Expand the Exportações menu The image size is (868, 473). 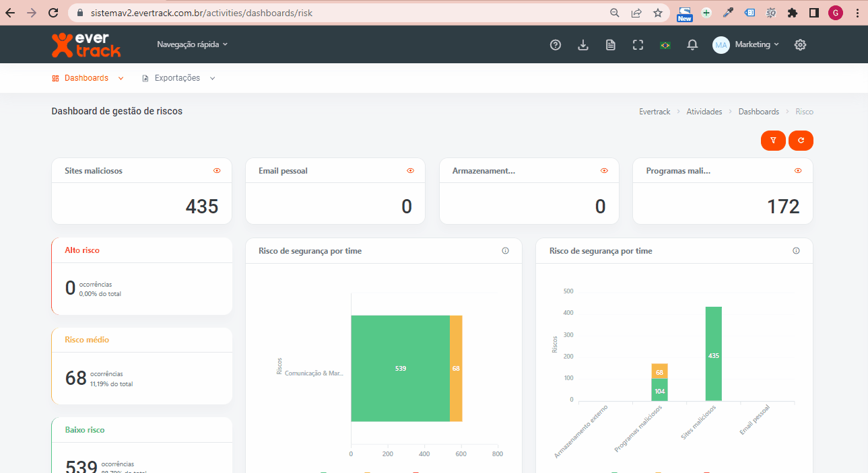(178, 78)
